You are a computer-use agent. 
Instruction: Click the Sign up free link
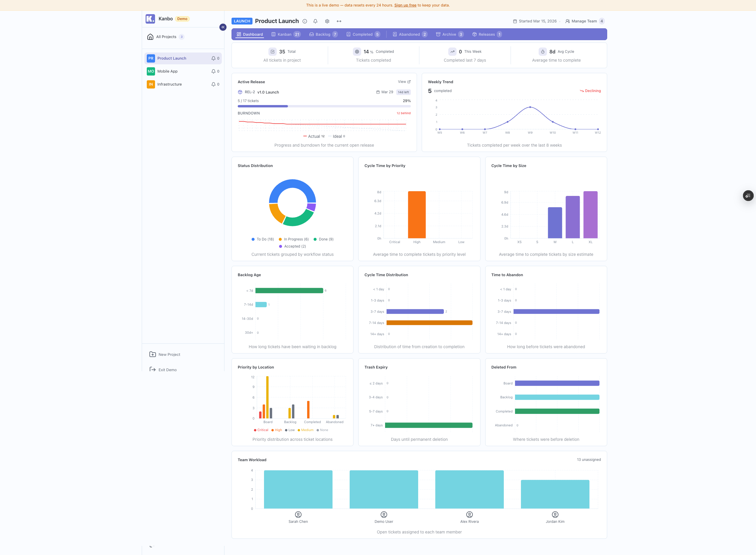(x=405, y=5)
